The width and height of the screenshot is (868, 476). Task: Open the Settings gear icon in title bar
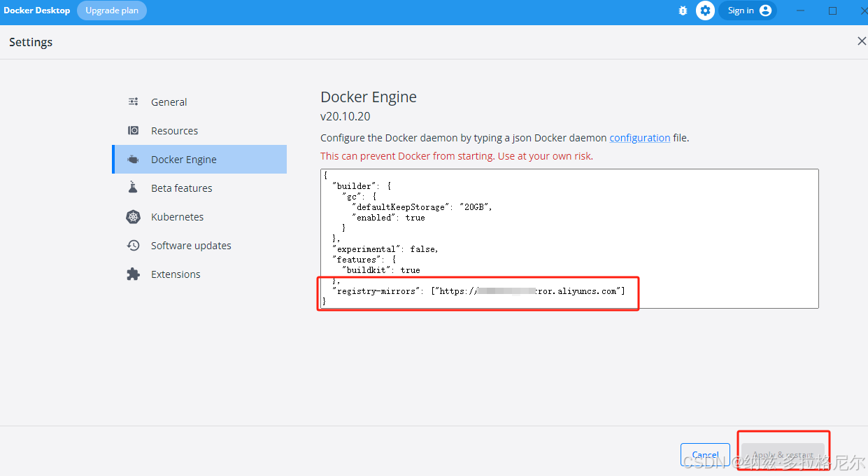[x=705, y=10]
